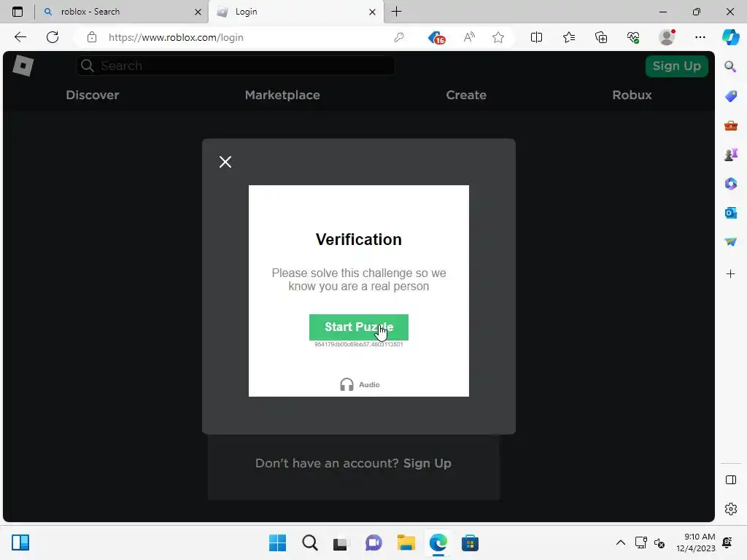Open Browser essentials heart icon
This screenshot has width=747, height=560.
(x=633, y=37)
